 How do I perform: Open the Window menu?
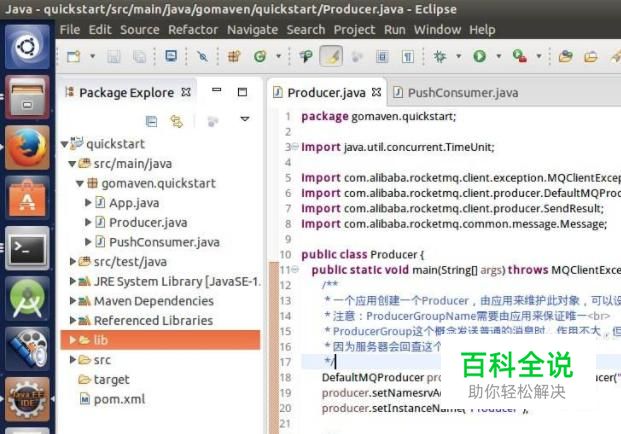click(x=437, y=30)
